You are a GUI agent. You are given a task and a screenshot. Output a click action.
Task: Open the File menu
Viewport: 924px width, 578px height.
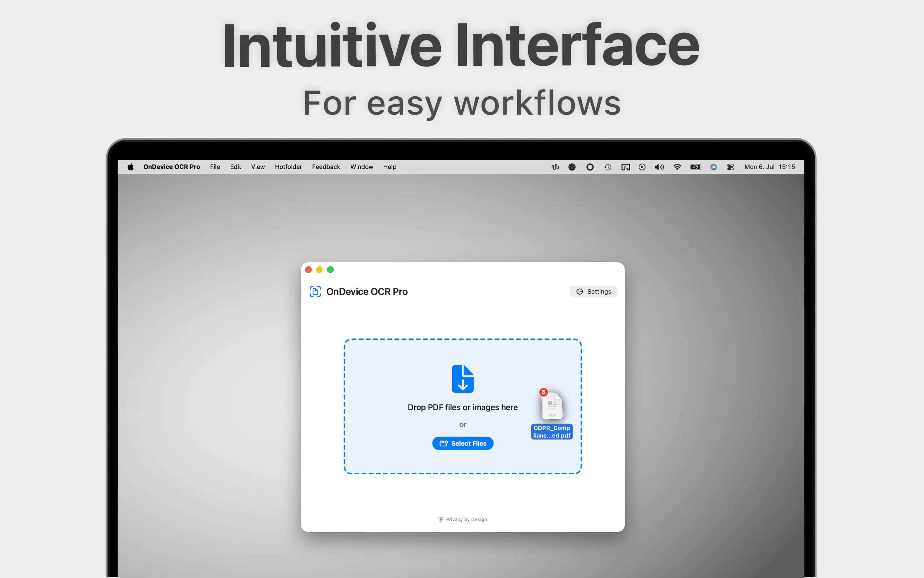click(215, 167)
